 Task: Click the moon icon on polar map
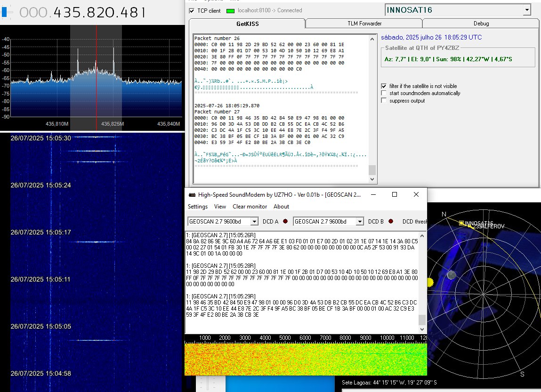(451, 275)
